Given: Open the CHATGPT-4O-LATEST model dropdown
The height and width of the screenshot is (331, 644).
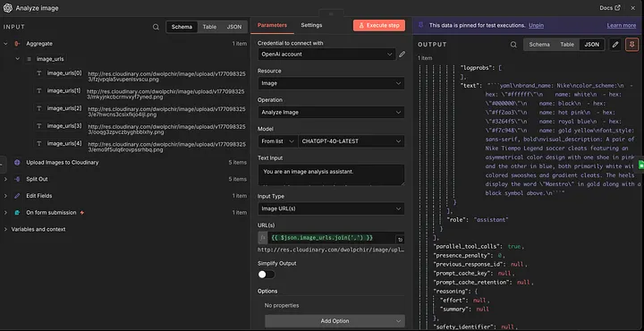Looking at the screenshot, I should pos(352,141).
